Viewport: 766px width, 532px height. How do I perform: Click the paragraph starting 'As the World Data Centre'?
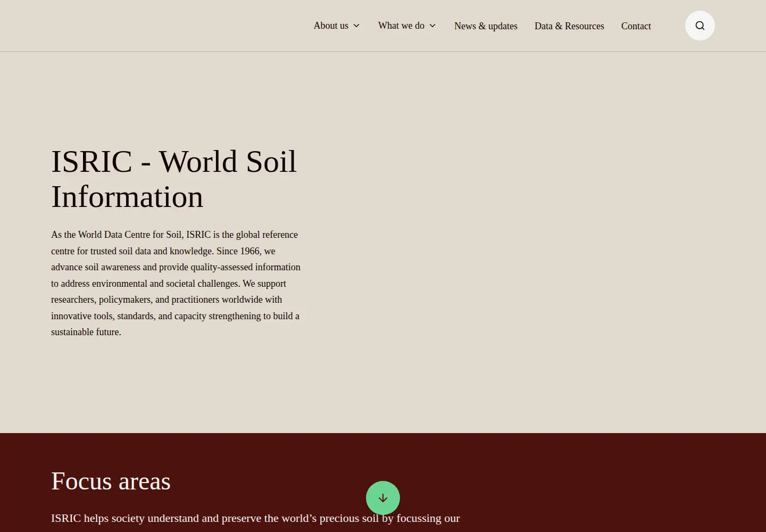click(176, 283)
